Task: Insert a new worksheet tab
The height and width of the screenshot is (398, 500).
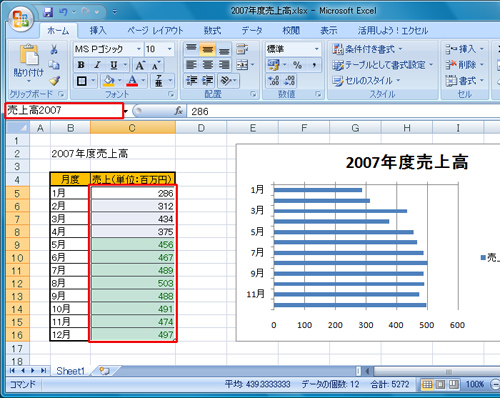Action: [105, 371]
